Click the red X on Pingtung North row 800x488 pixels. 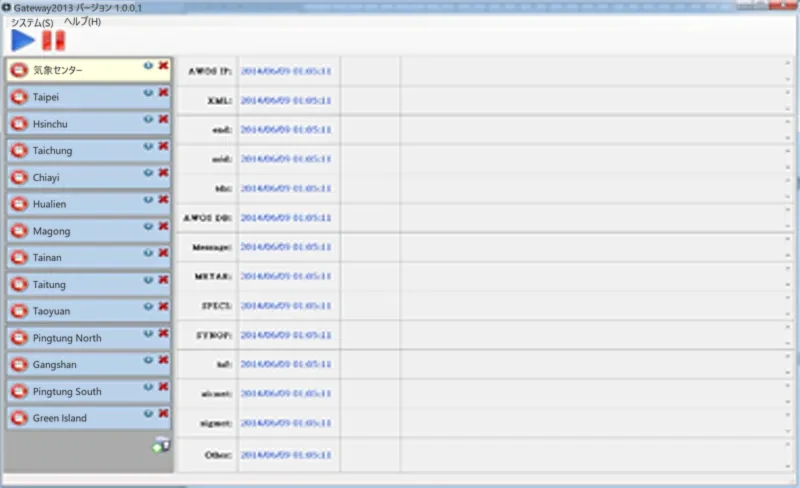163,333
